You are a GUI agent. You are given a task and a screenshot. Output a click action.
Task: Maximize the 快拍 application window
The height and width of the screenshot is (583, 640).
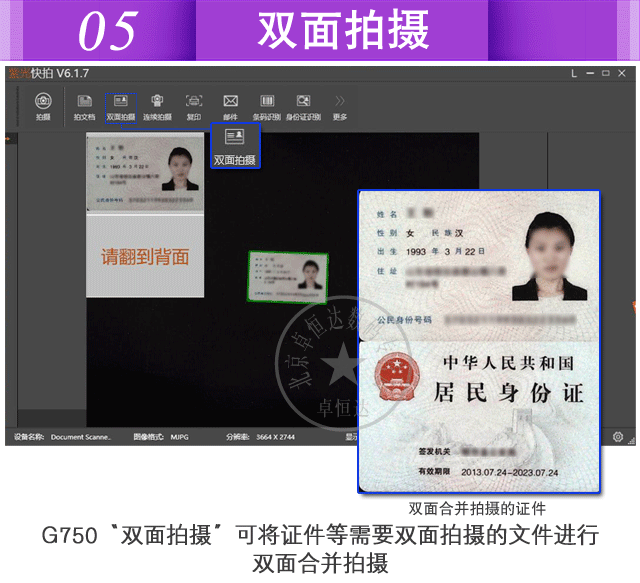pyautogui.click(x=606, y=73)
